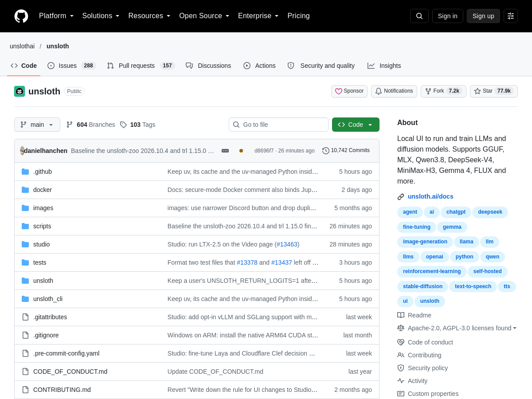
Task: Open the scripts folder icon
Action: point(25,226)
